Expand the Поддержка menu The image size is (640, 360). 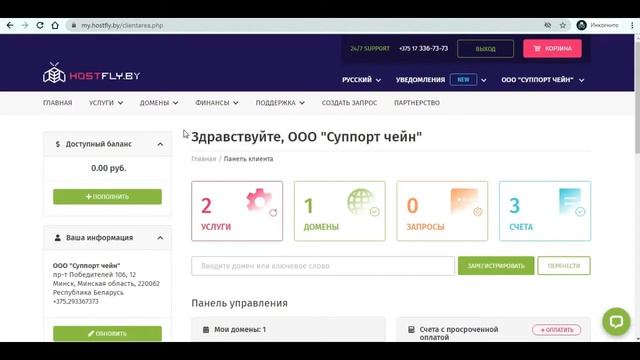(x=280, y=103)
